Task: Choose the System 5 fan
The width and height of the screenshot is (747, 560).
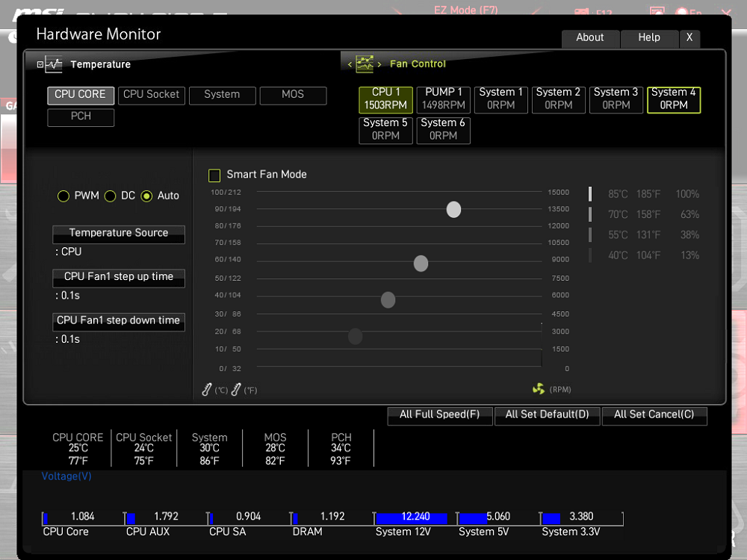Action: coord(386,130)
